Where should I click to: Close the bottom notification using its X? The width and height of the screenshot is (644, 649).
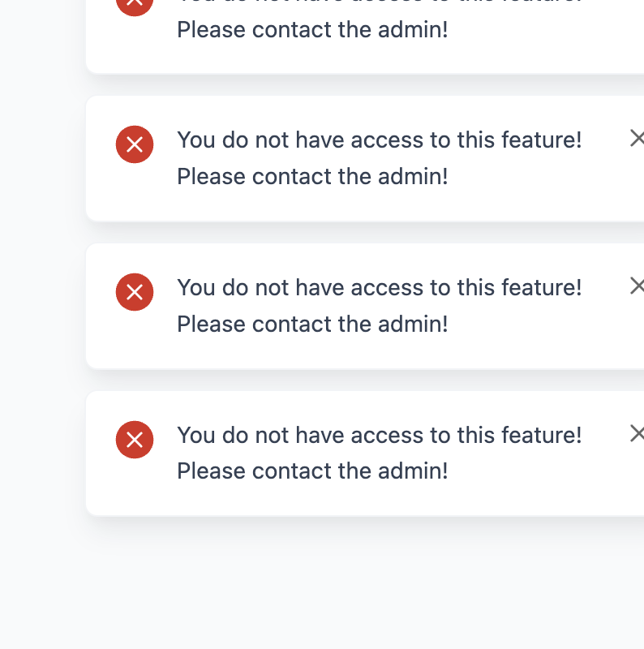coord(637,434)
